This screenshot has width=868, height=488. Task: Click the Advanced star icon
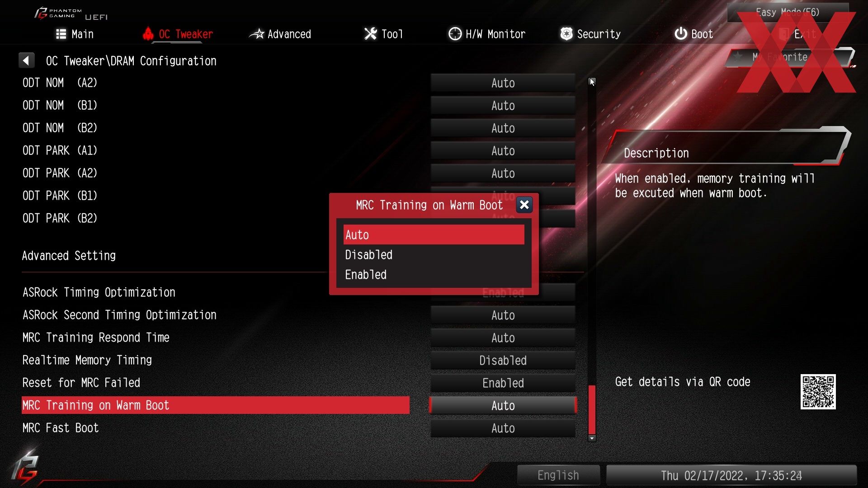tap(257, 33)
